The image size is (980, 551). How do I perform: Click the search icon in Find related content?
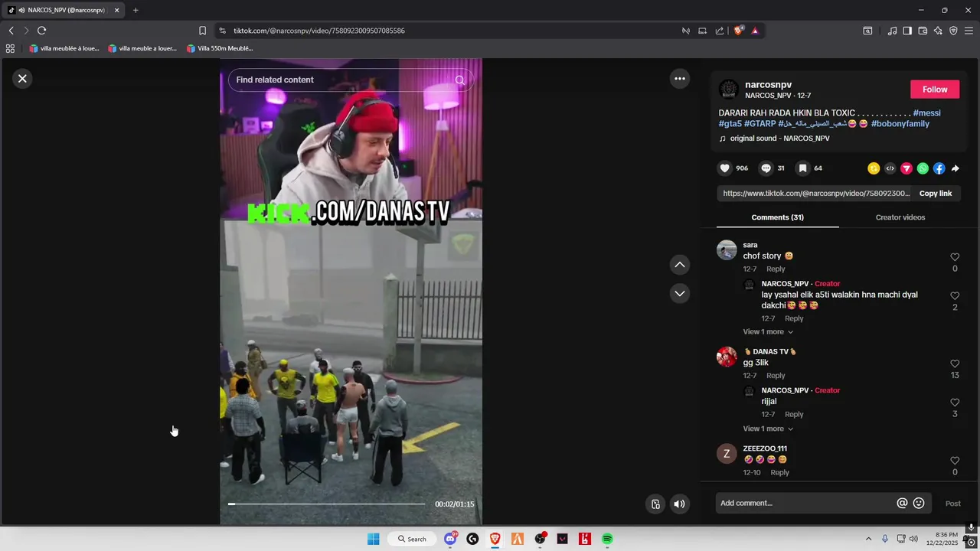click(460, 80)
